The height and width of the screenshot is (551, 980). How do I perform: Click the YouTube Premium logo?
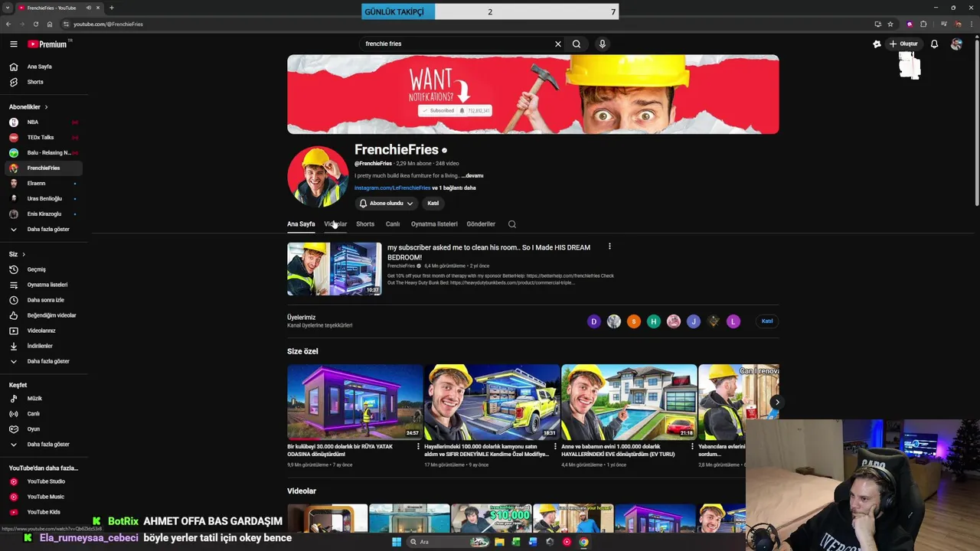click(49, 44)
